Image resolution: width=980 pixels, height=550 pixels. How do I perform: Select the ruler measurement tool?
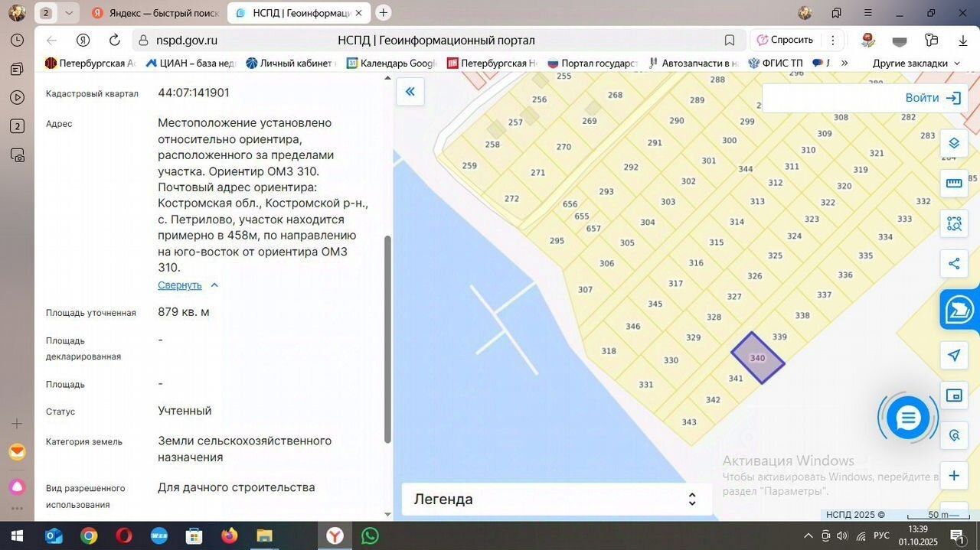(954, 183)
